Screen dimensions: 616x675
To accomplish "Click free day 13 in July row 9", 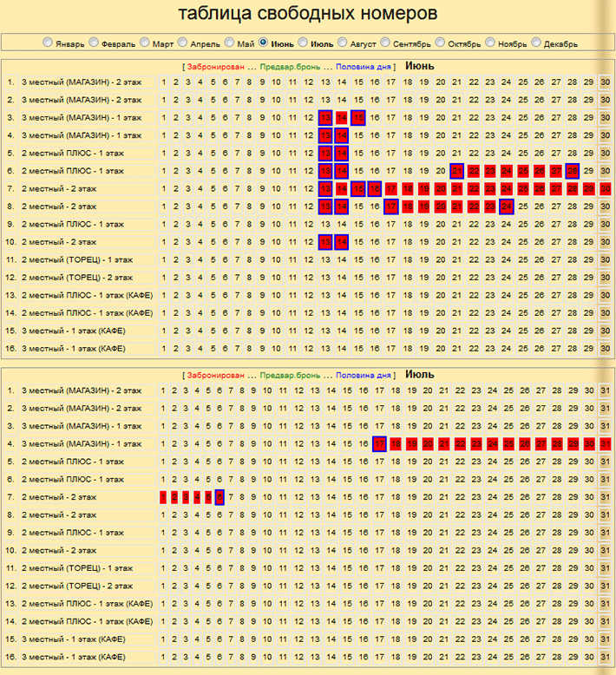I will [x=315, y=533].
